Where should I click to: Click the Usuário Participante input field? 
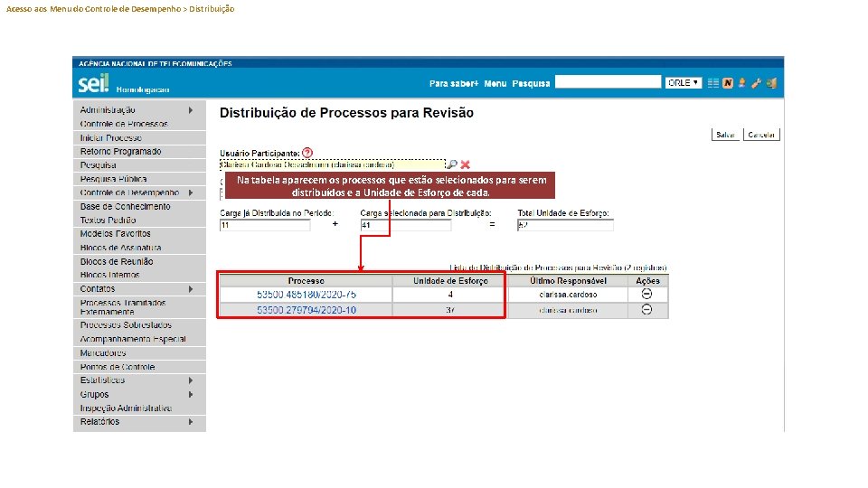pyautogui.click(x=332, y=164)
